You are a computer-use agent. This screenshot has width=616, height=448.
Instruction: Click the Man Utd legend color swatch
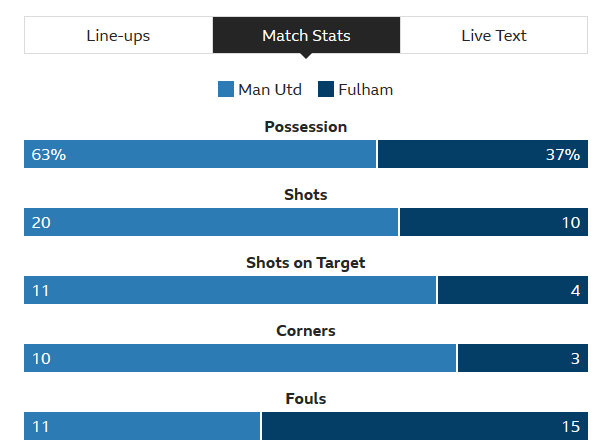point(226,89)
